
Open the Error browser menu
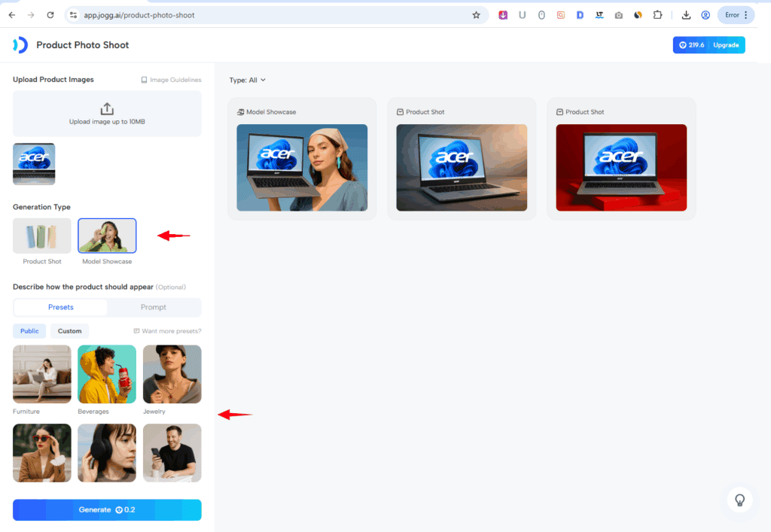[x=736, y=15]
